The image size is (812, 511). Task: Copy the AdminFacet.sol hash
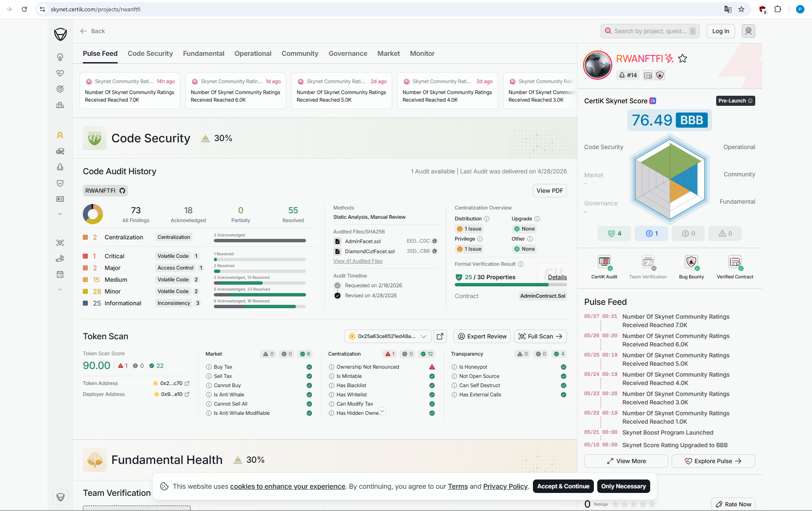(x=435, y=241)
